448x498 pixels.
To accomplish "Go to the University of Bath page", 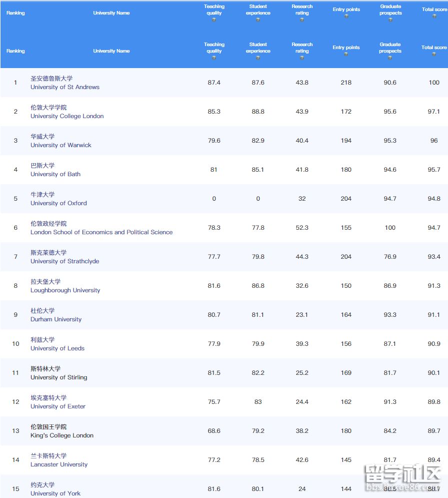I will (55, 174).
